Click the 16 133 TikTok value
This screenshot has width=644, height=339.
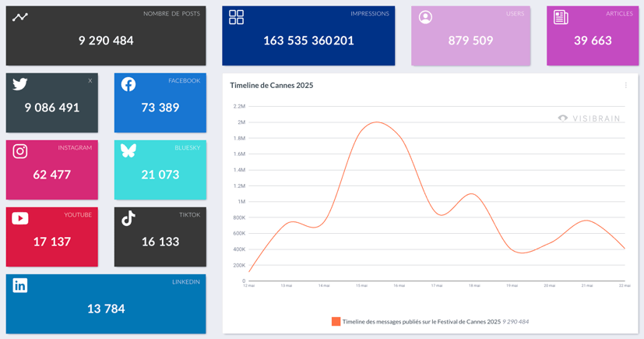point(160,242)
